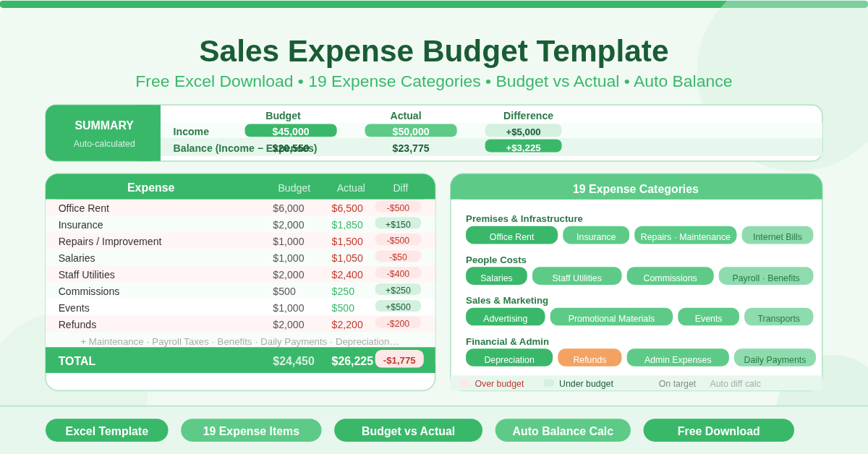This screenshot has height=454, width=868.
Task: Click the Daily Payments chip
Action: [x=775, y=357]
